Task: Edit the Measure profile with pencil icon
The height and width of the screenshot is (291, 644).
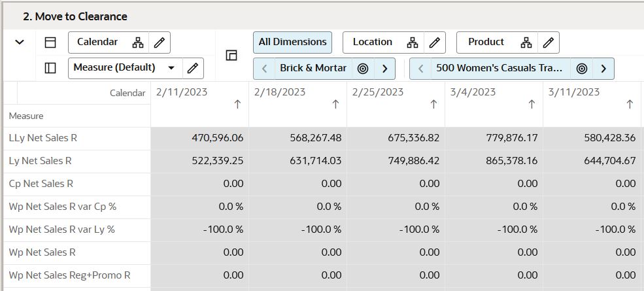Action: click(x=193, y=68)
